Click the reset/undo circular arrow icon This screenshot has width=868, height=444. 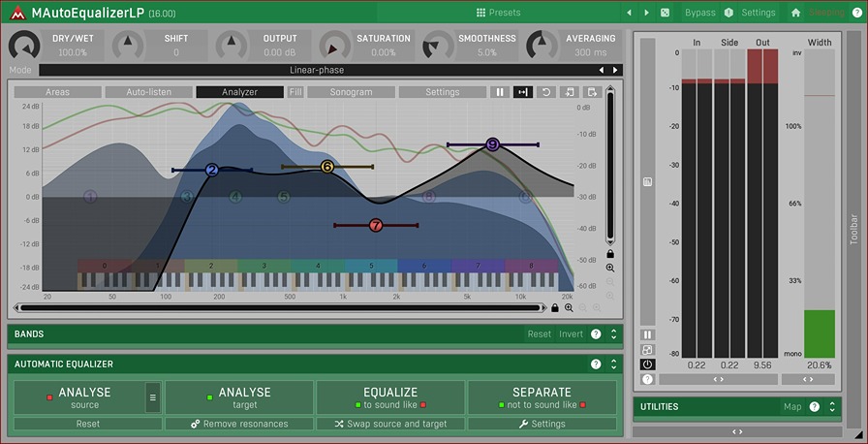(x=545, y=92)
